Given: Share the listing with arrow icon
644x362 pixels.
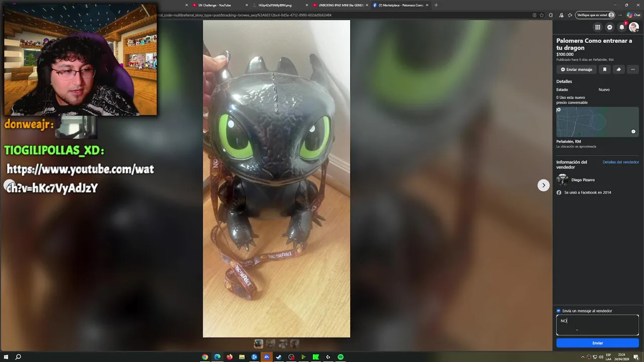Looking at the screenshot, I should (x=619, y=69).
